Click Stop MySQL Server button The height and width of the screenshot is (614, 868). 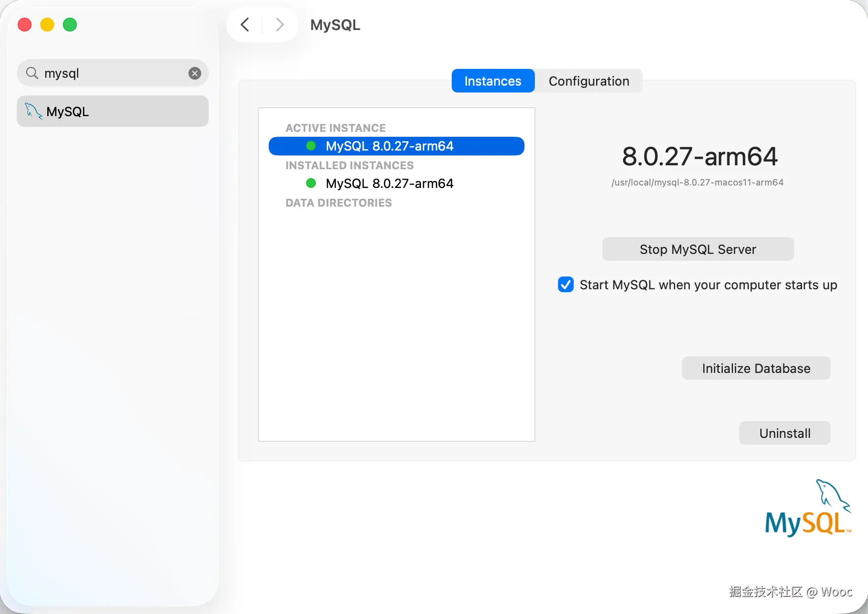pyautogui.click(x=698, y=249)
